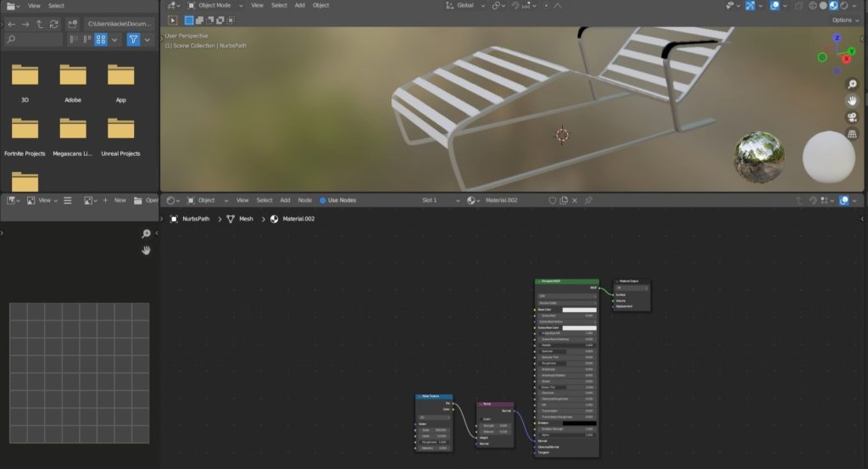Click the Base Color swatch on Principled BSDF
Image resolution: width=868 pixels, height=469 pixels.
[x=579, y=310]
